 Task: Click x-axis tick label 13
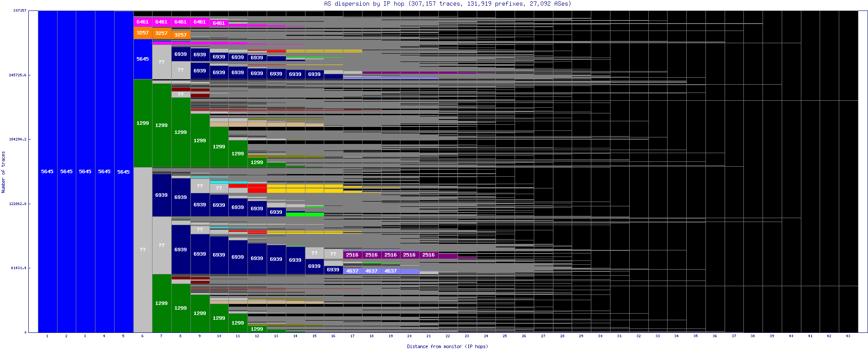[276, 336]
